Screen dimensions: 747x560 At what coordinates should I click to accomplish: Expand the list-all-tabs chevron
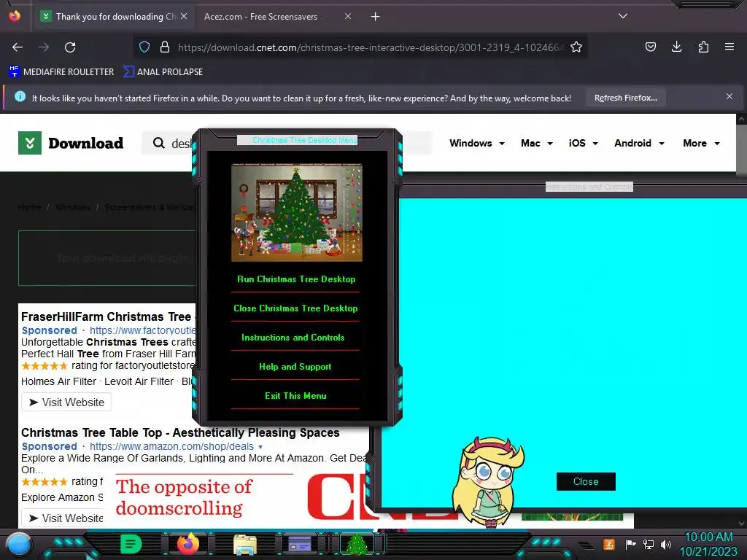[x=623, y=16]
